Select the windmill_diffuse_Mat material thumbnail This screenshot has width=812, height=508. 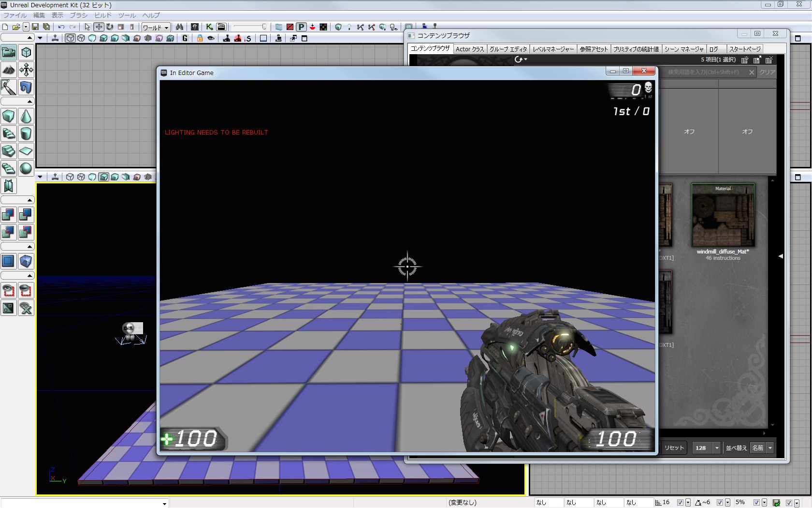coord(723,215)
